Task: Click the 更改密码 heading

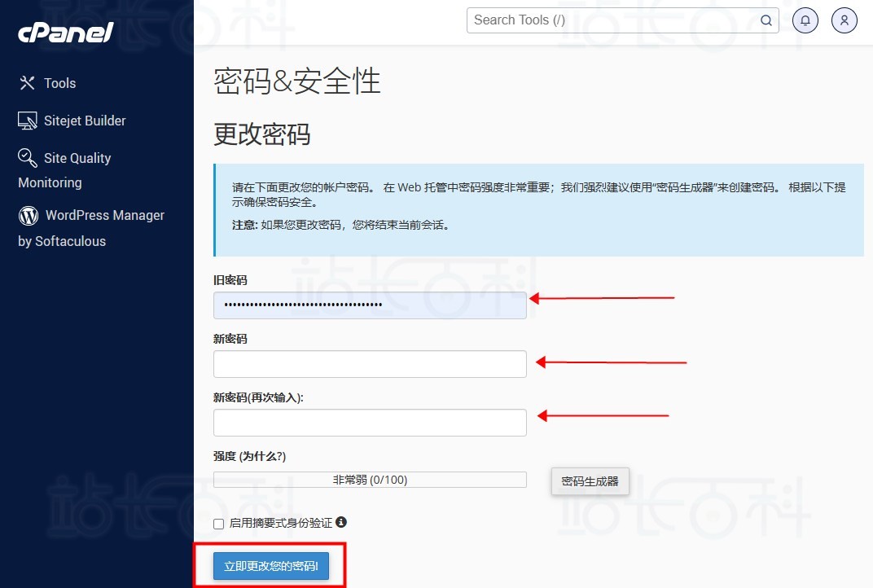Action: (261, 134)
